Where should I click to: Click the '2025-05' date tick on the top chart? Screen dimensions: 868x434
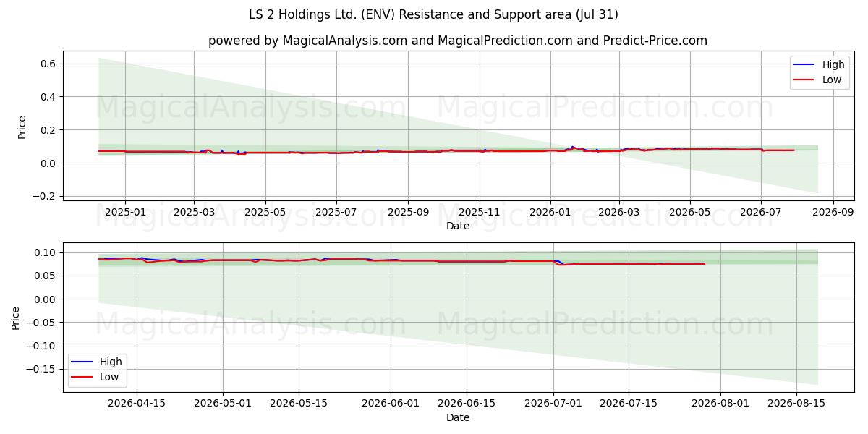pos(265,213)
